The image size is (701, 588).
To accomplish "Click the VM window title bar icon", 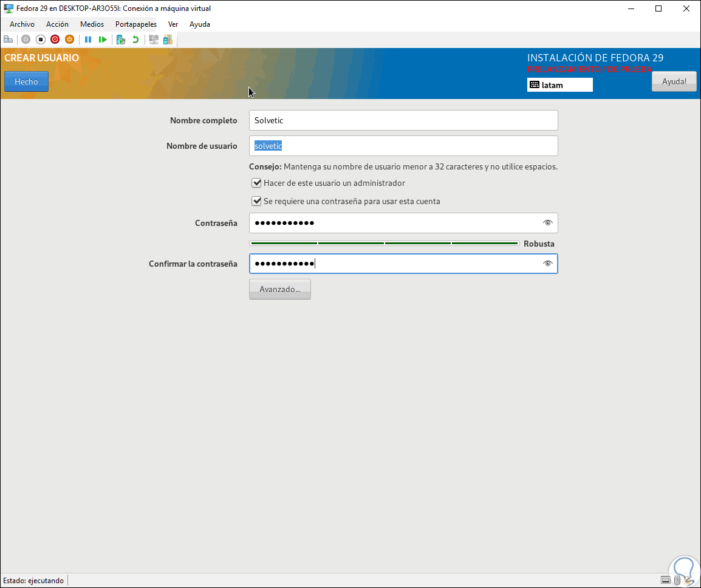I will [x=9, y=8].
